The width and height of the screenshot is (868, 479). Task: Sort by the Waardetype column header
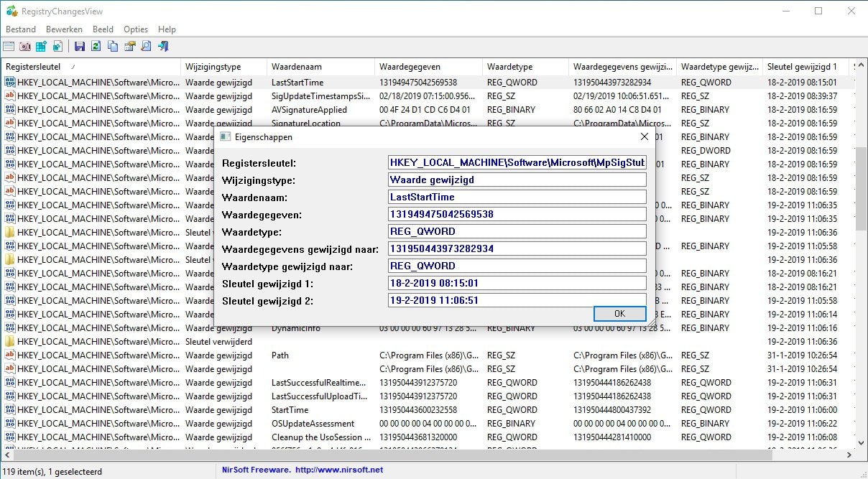(509, 65)
